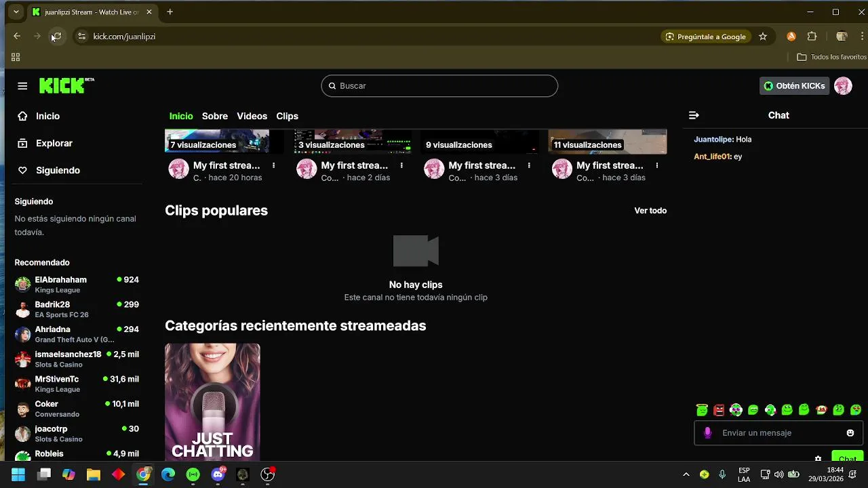The width and height of the screenshot is (868, 488).
Task: Open the profile avatar menu
Action: (843, 86)
